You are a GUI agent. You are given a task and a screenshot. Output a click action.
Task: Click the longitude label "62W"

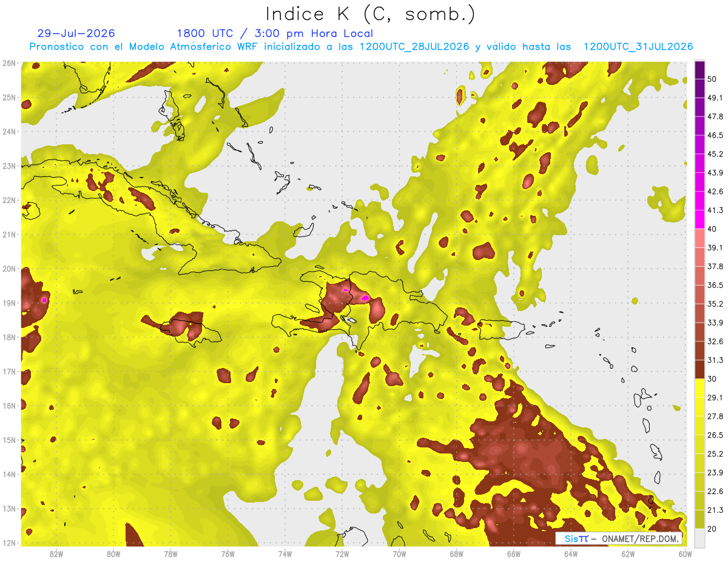coord(629,554)
